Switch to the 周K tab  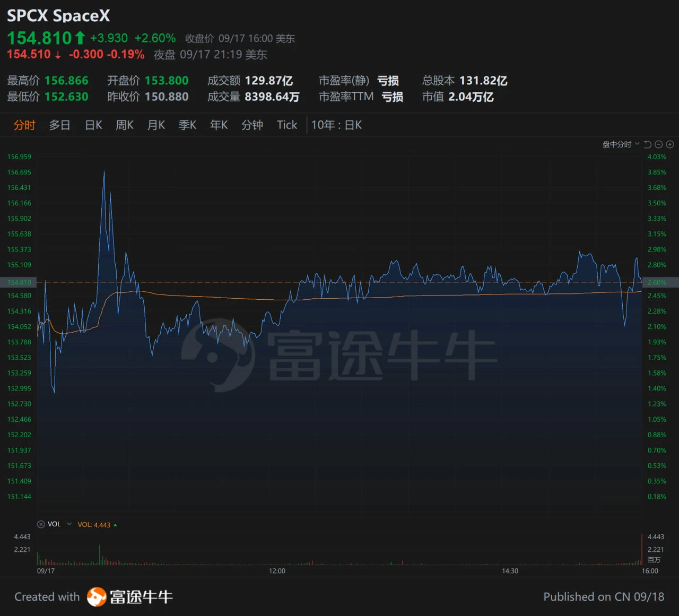point(125,125)
